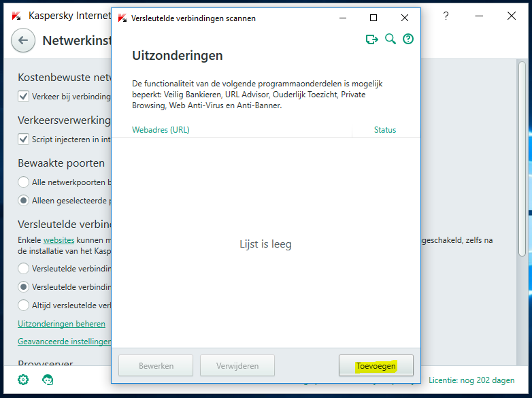This screenshot has height=398, width=532.
Task: Minimize the Versleutelde verbindingen scannen dialog
Action: tap(343, 18)
